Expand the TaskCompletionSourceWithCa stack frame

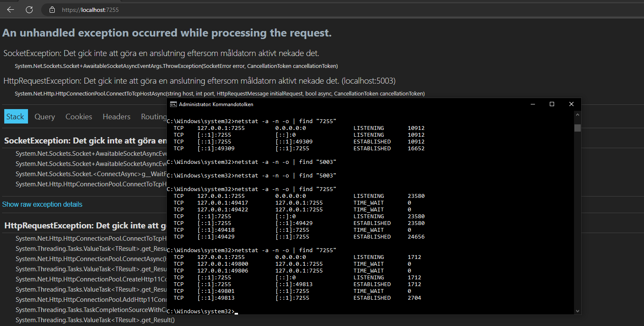(91, 310)
